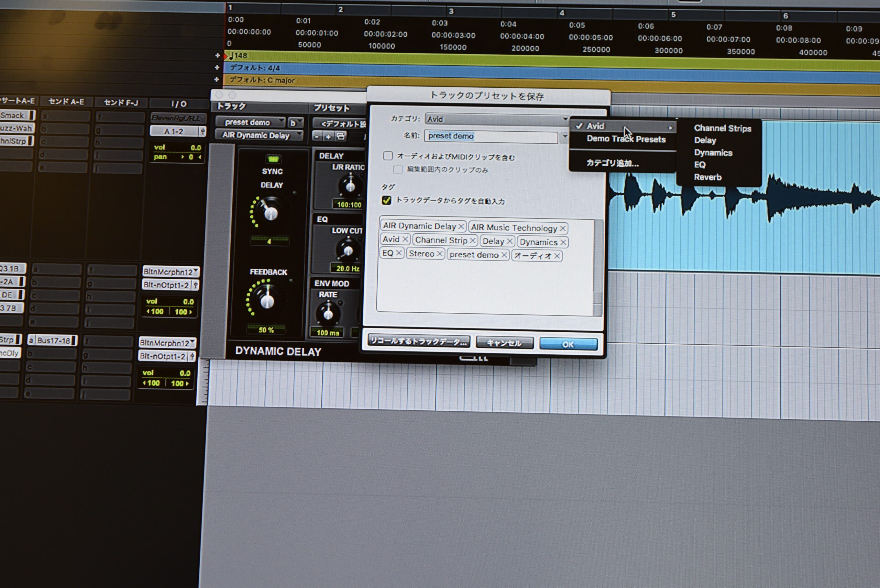Image resolution: width=880 pixels, height=588 pixels.
Task: Toggle the green SYNC button
Action: coord(273,159)
